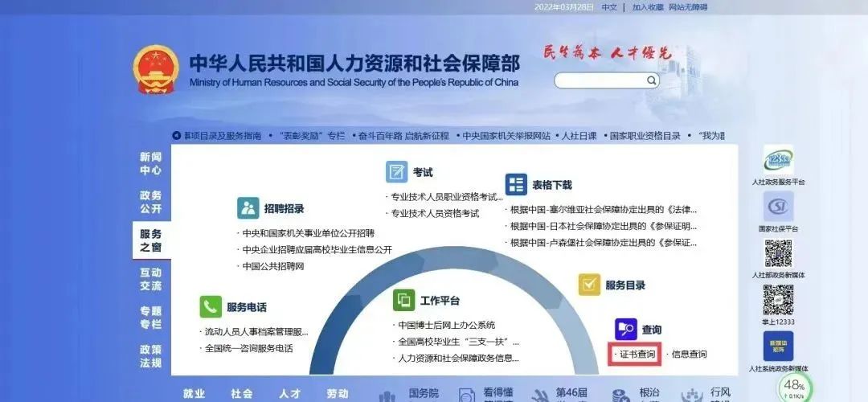This screenshot has width=868, height=402.
Task: Select the 服务之窗 side tab
Action: click(151, 240)
